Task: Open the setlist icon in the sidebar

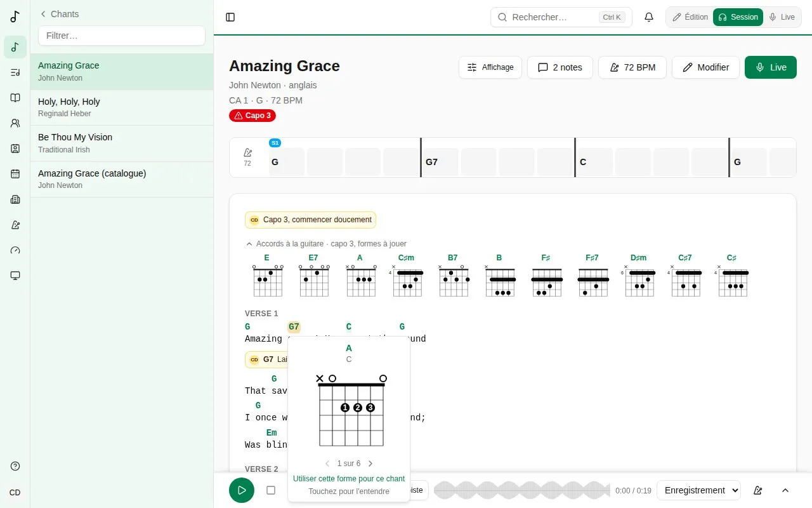Action: pyautogui.click(x=15, y=72)
